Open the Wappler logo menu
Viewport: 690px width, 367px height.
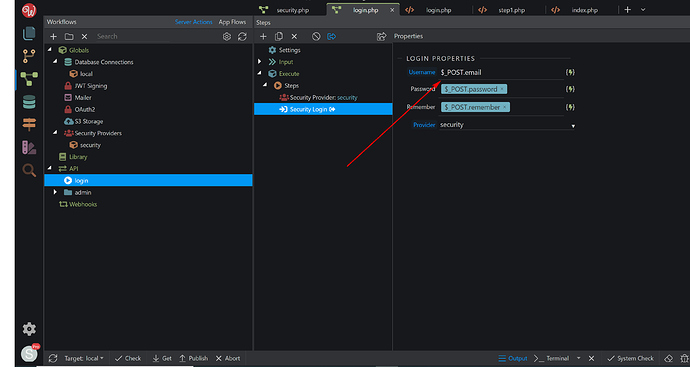[29, 10]
